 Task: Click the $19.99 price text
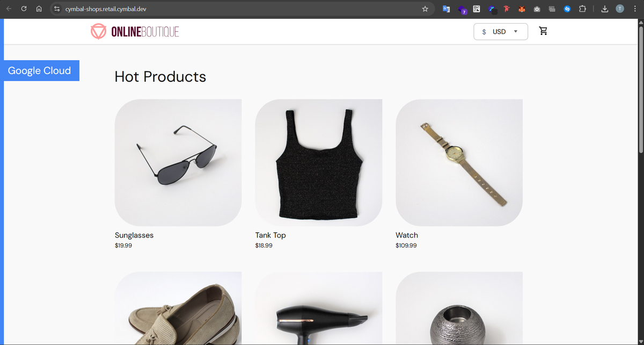123,246
